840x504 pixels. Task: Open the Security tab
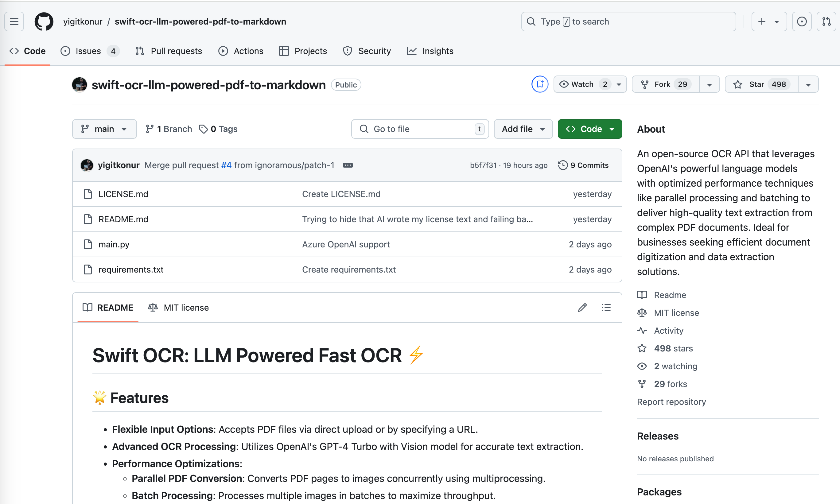[x=367, y=51]
